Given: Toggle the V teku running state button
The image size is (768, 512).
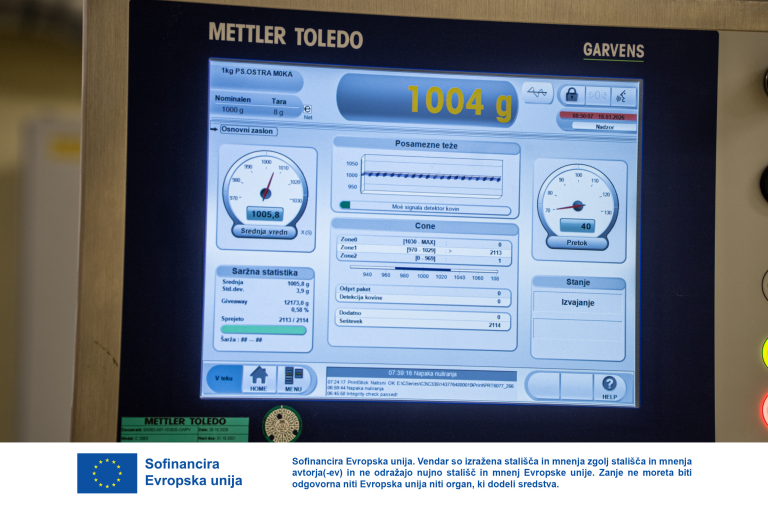Looking at the screenshot, I should pyautogui.click(x=223, y=378).
